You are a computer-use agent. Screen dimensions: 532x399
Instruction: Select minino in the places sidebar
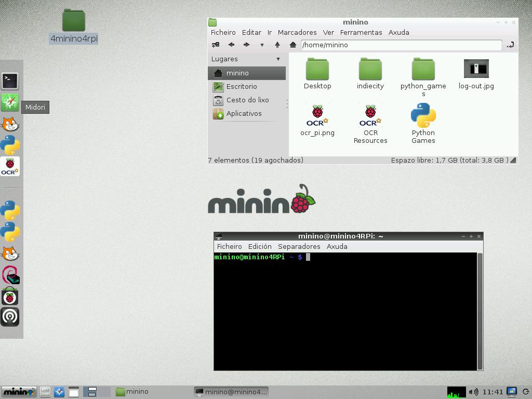point(247,73)
